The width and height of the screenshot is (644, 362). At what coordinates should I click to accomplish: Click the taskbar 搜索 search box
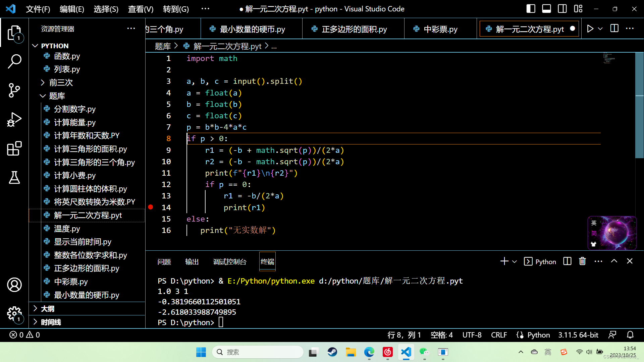click(258, 352)
